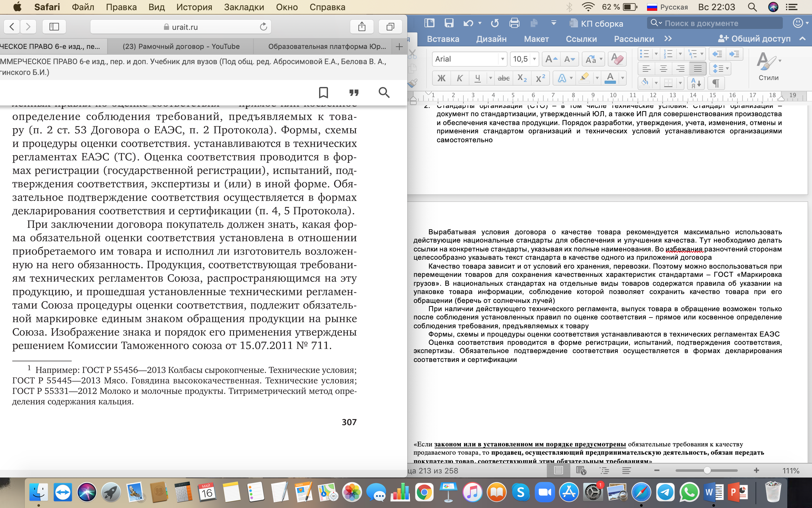Image resolution: width=812 pixels, height=508 pixels.
Task: Open the Arial font name dropdown
Action: [x=502, y=59]
